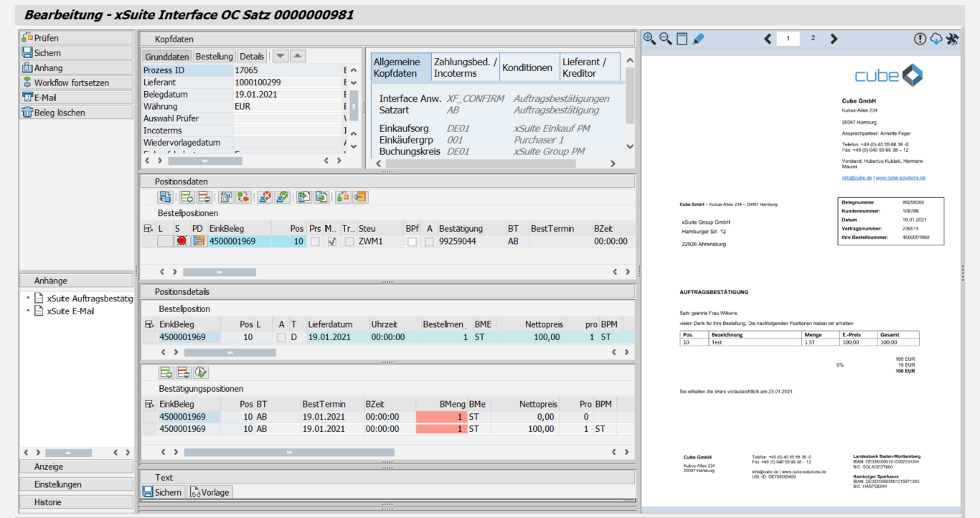This screenshot has height=518, width=980.
Task: Approve the position using the green stamp icon
Action: tap(282, 197)
